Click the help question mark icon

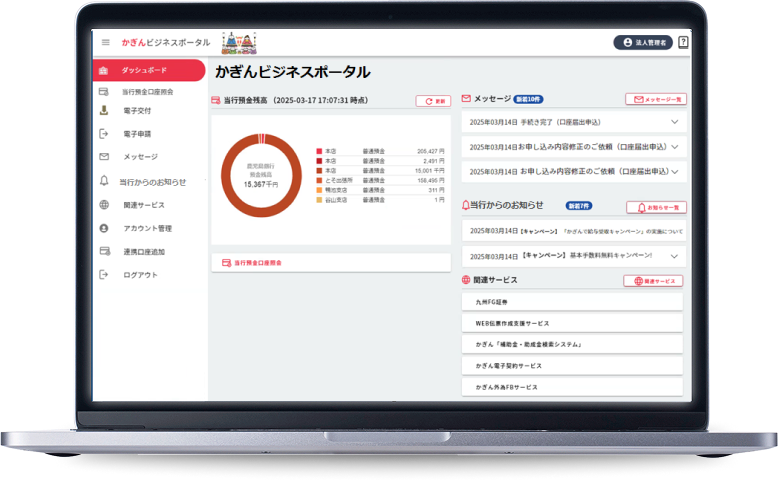(683, 42)
